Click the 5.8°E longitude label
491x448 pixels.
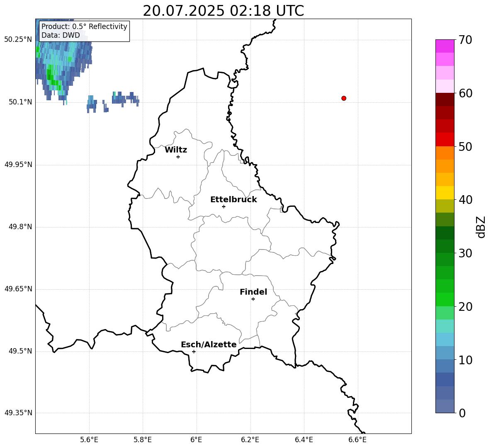(x=143, y=440)
